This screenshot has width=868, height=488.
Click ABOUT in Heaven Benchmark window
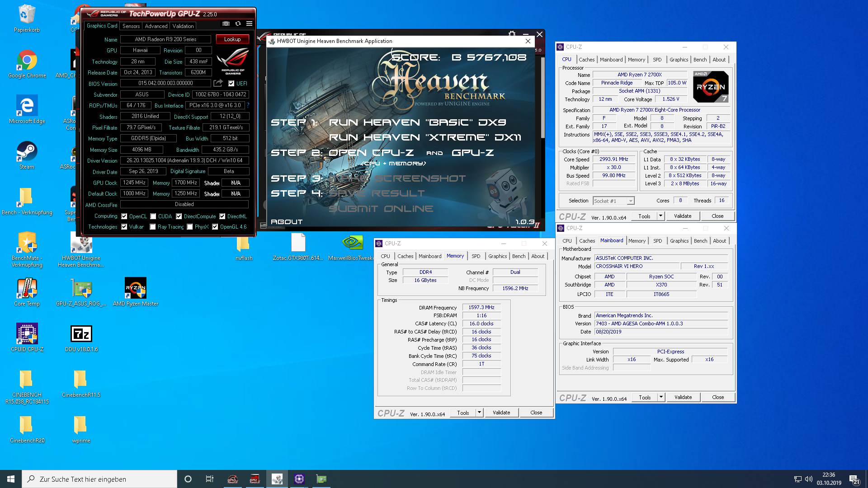click(287, 222)
